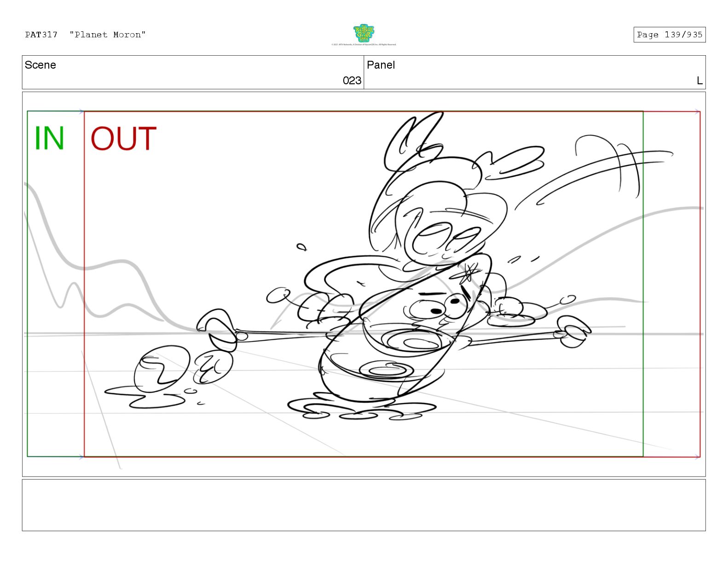
Task: Select the 'Panel' header label
Action: pos(381,65)
